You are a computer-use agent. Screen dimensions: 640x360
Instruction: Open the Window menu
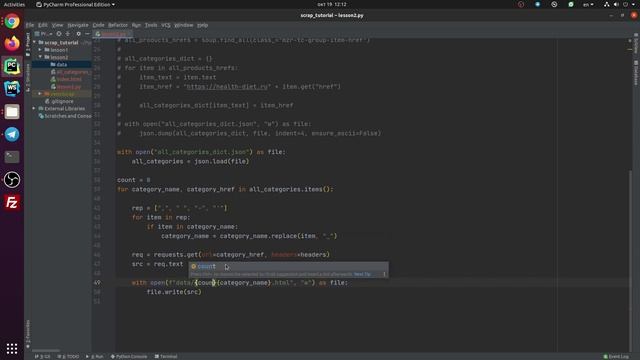183,25
